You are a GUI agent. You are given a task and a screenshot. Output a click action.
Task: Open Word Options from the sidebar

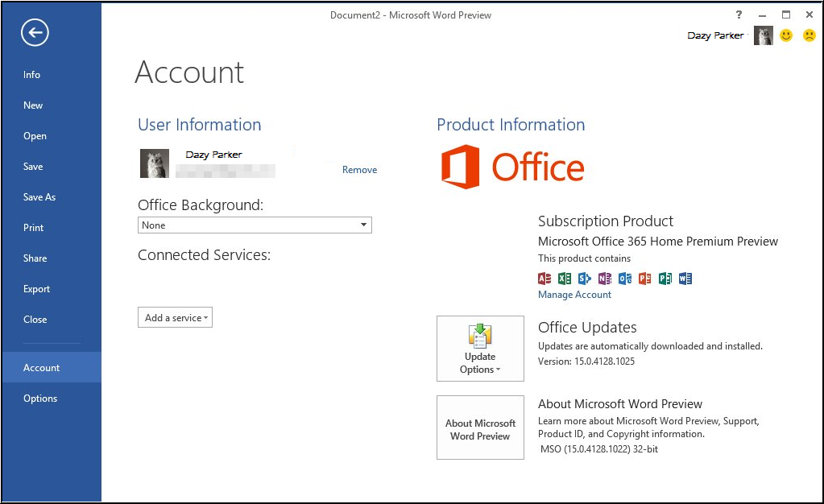coord(40,399)
